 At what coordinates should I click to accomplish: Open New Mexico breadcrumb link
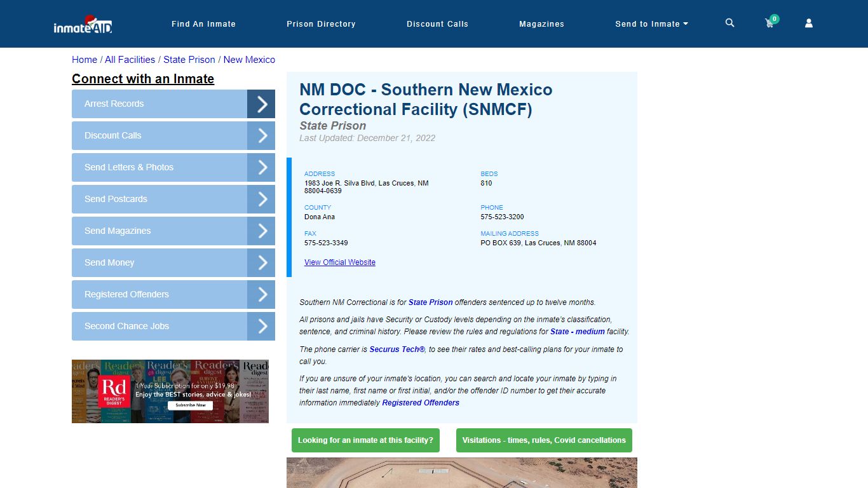(249, 60)
